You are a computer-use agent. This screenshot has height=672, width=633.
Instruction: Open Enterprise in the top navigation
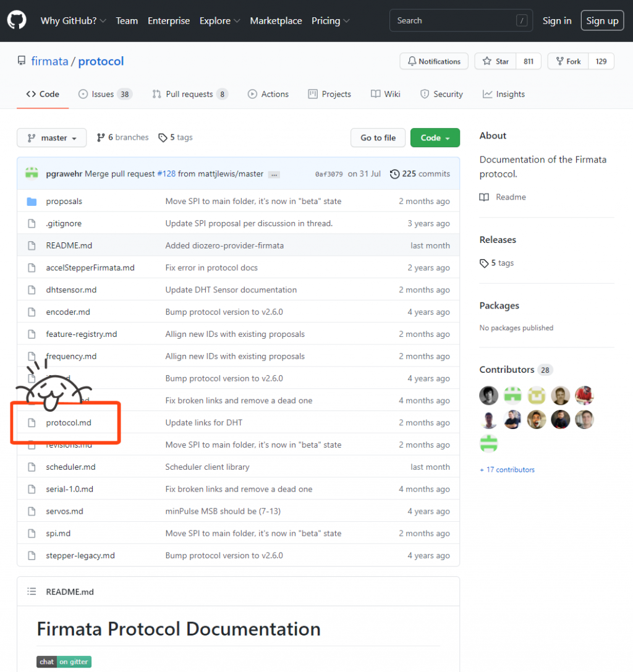[x=169, y=20]
